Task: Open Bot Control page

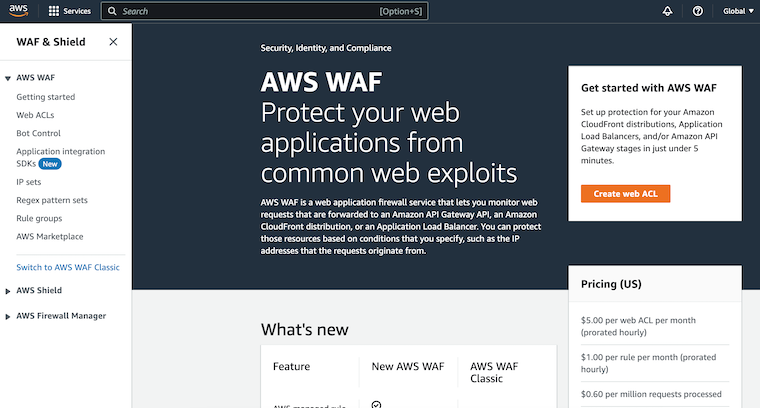Action: click(x=38, y=133)
